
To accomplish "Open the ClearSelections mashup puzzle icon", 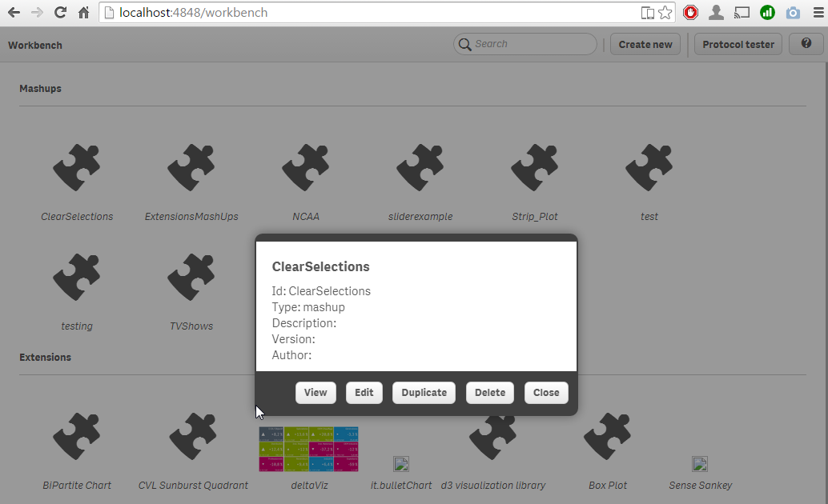I will click(x=77, y=167).
